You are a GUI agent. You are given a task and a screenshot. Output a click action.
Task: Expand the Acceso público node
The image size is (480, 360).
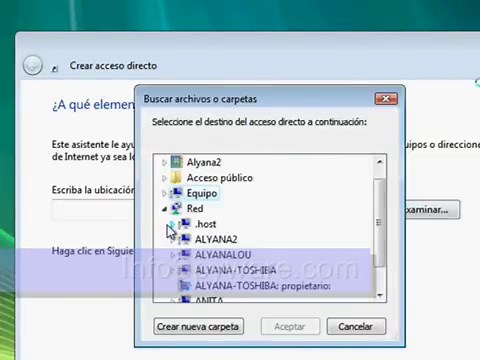[x=164, y=178]
